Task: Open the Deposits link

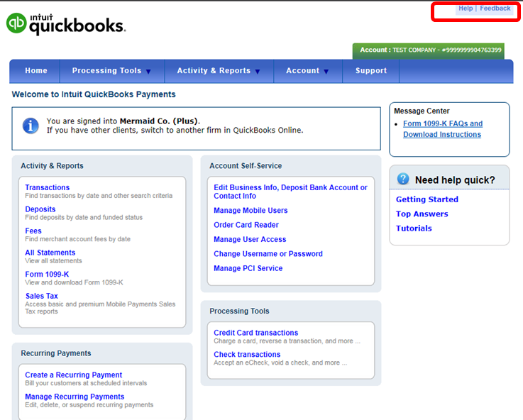Action: [40, 209]
